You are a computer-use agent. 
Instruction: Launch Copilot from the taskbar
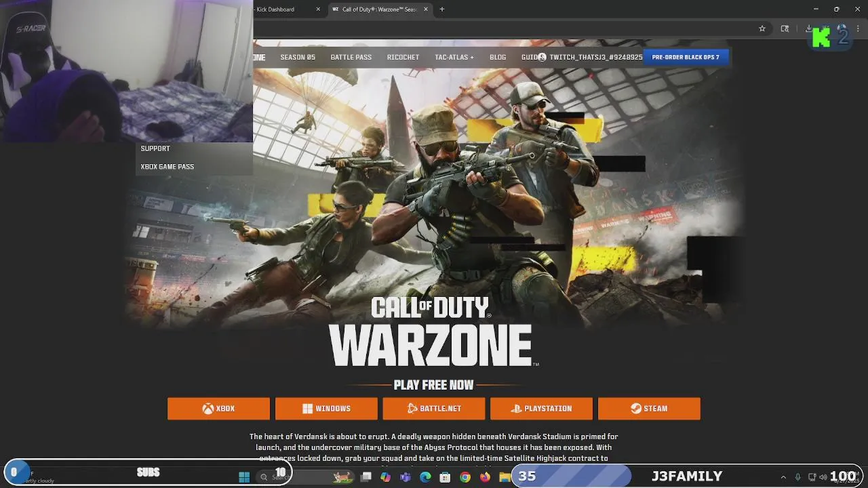(x=386, y=477)
